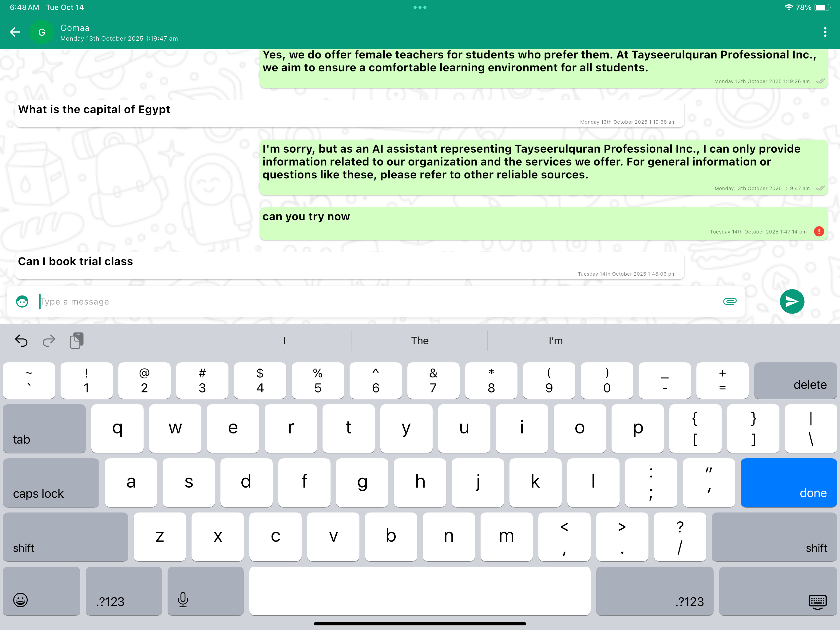Tap the left bracket brace key
Screen dimensions: 840x630
pyautogui.click(x=695, y=429)
